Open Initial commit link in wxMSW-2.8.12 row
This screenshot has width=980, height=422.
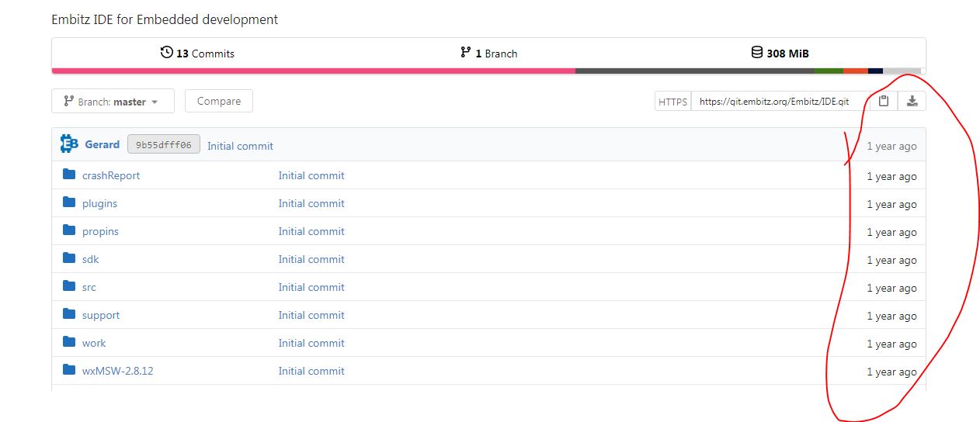pyautogui.click(x=311, y=371)
